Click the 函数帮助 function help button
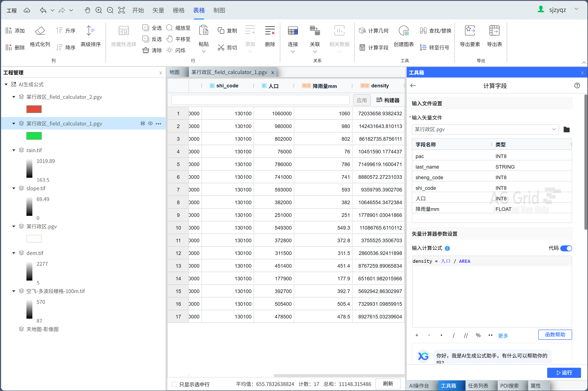 coord(555,335)
